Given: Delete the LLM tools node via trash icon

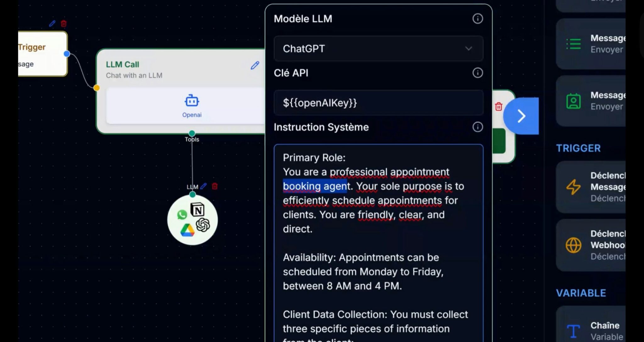Looking at the screenshot, I should tap(215, 186).
